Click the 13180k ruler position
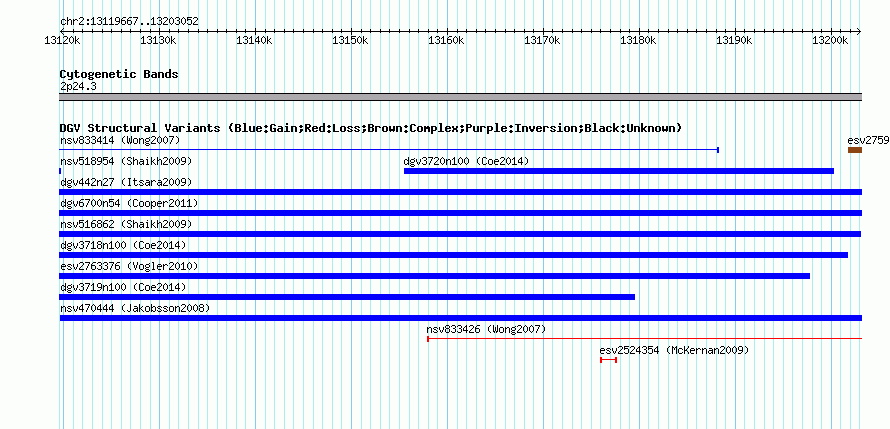890x429 pixels. coord(639,40)
